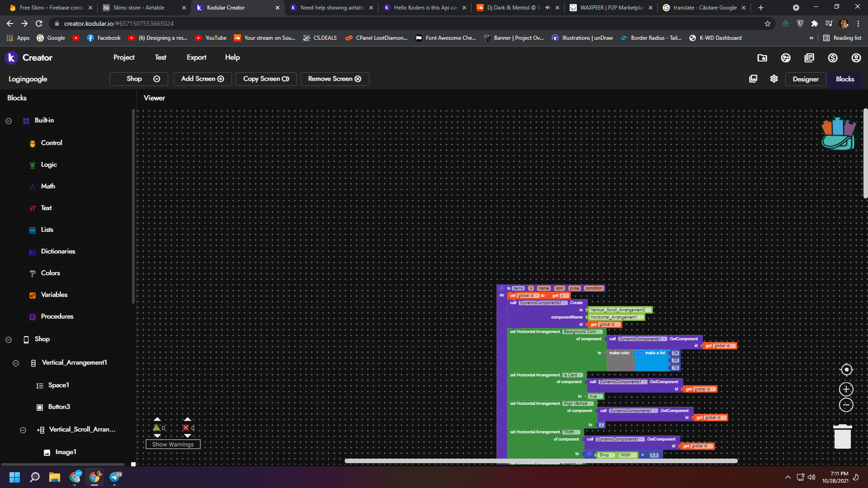This screenshot has width=868, height=488.
Task: Open the Shop screen selector dropdown
Action: pyautogui.click(x=139, y=79)
